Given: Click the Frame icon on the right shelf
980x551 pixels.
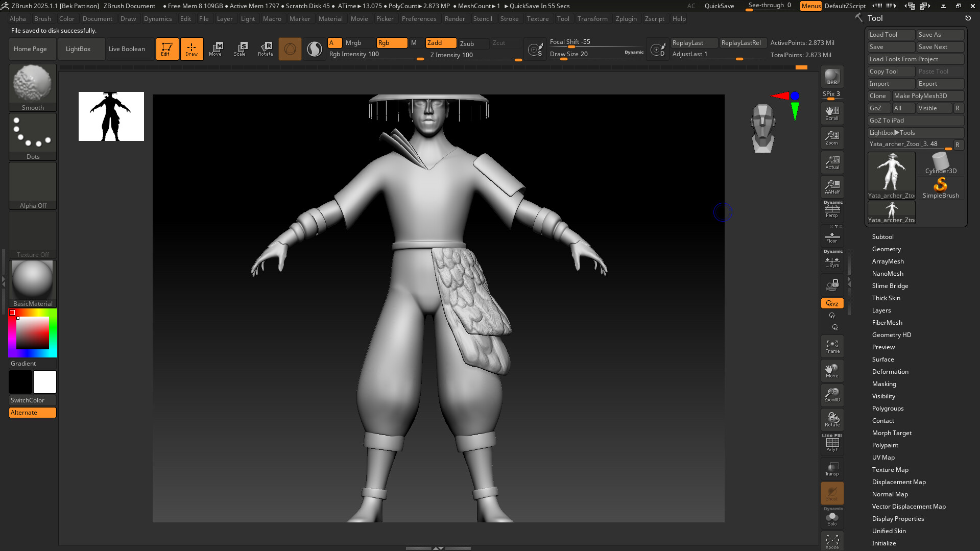Looking at the screenshot, I should (831, 346).
